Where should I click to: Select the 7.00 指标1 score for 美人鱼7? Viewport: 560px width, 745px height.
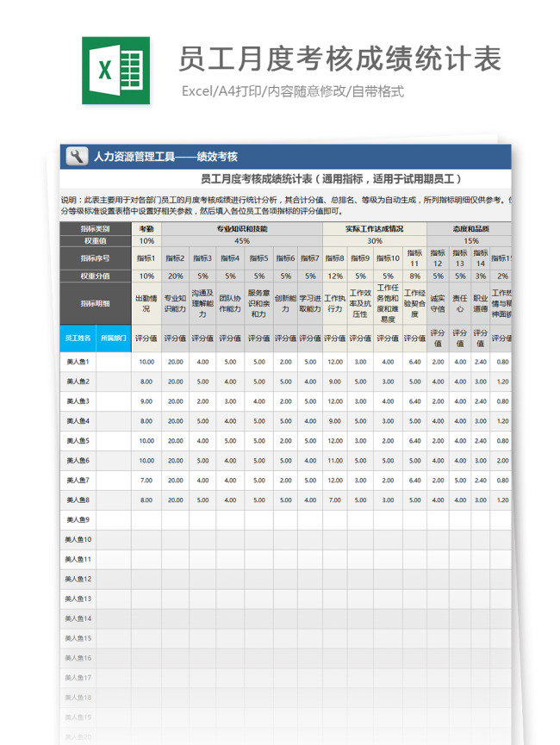146,481
